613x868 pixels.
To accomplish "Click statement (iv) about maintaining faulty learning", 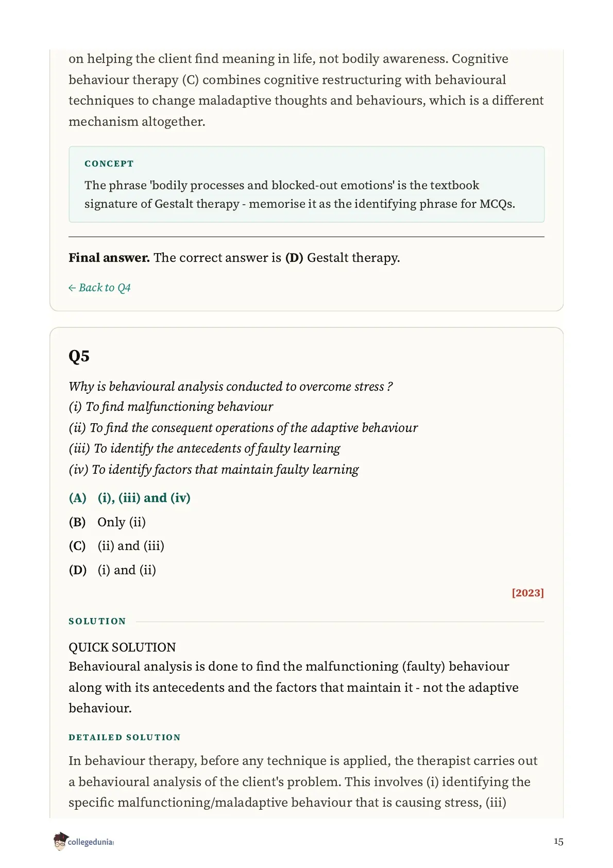I will 214,470.
